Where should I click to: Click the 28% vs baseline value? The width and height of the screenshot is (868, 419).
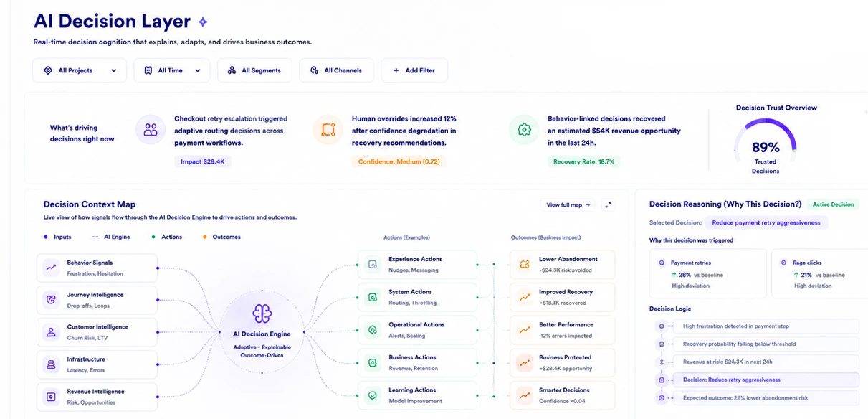697,275
